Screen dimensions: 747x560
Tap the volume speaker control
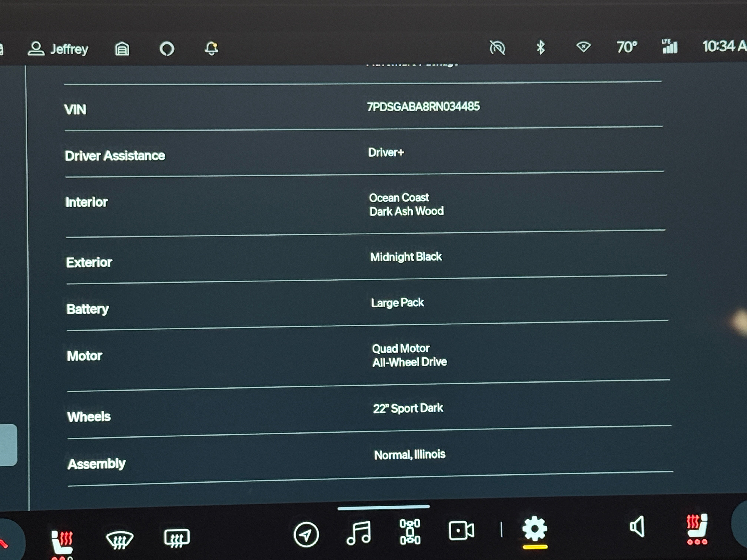637,527
